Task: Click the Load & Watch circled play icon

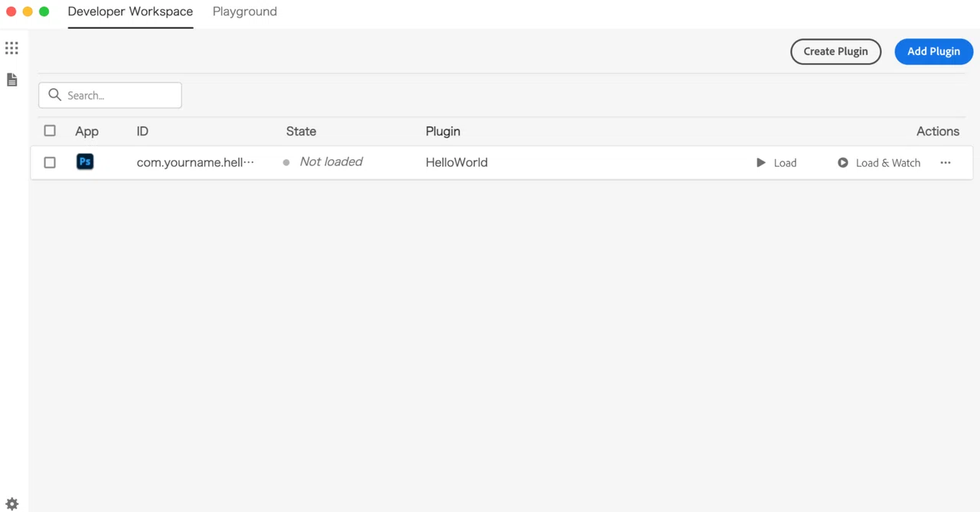Action: click(843, 162)
